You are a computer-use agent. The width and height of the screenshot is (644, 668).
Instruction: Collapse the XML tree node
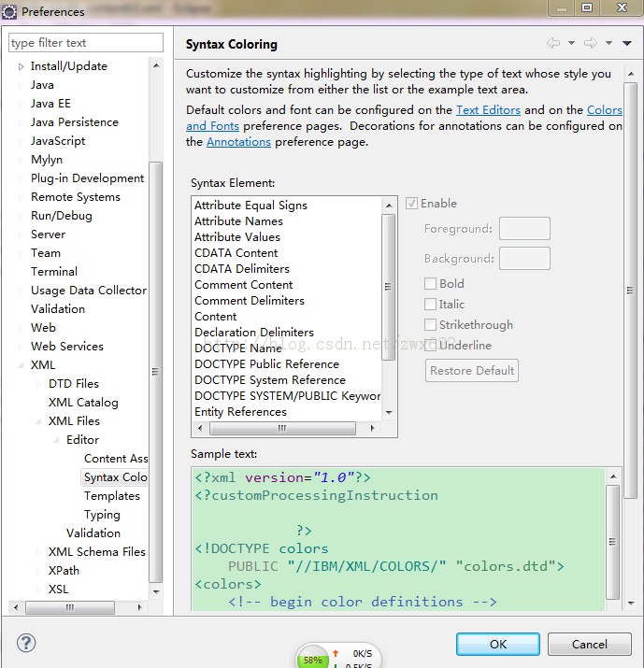coord(21,365)
